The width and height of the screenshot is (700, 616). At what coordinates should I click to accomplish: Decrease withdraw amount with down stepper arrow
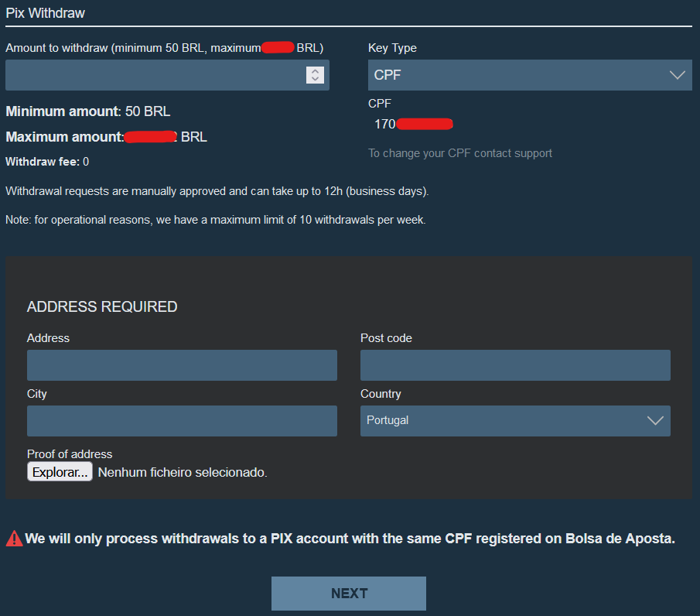tap(314, 79)
